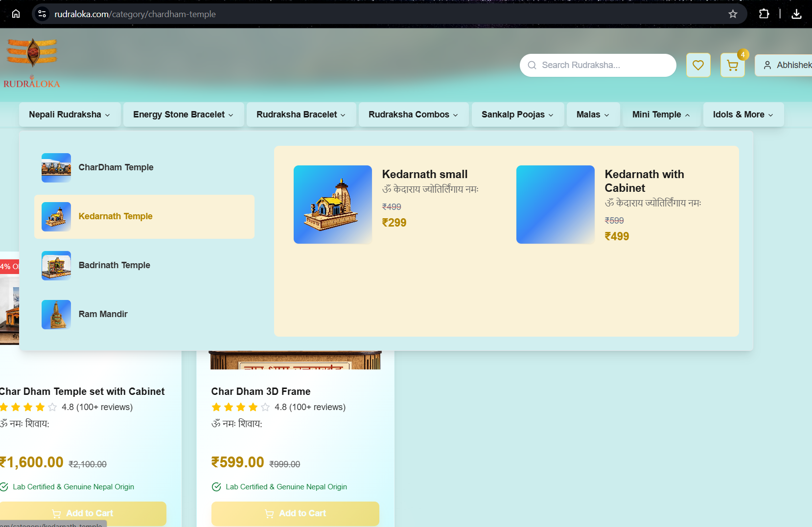Collapse the Mini Temple dropdown

click(x=661, y=115)
